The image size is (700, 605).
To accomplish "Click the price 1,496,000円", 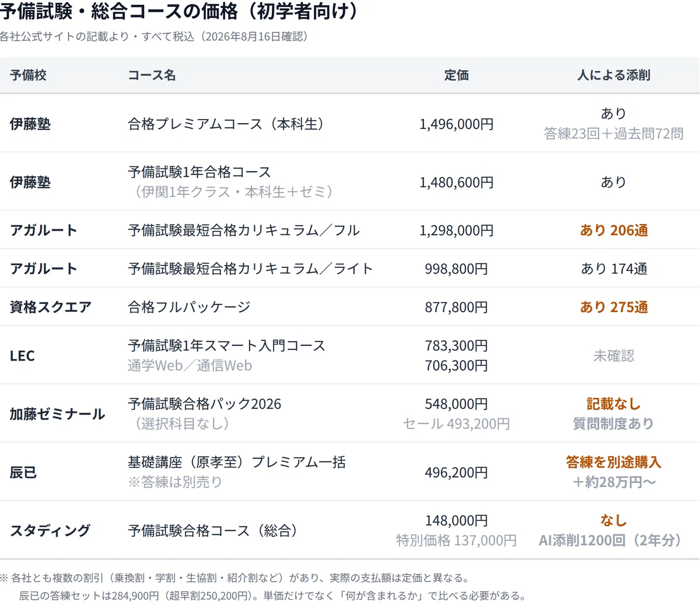I will pos(456,124).
